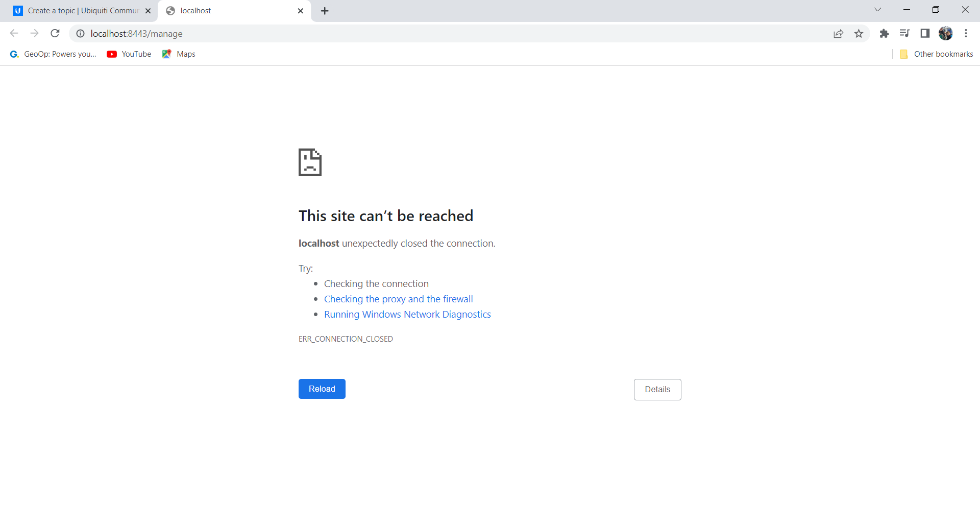The height and width of the screenshot is (526, 980).
Task: Switch to Ubiquiti Community tab
Action: click(x=82, y=11)
